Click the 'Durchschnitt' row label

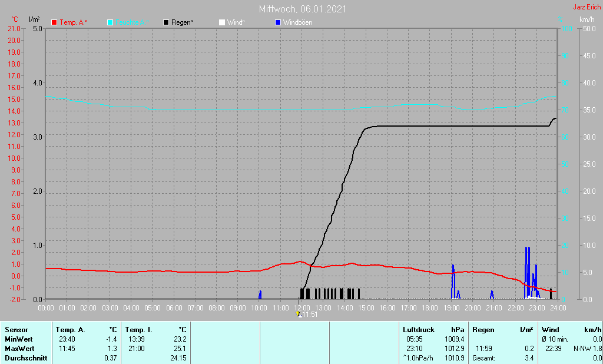26,358
